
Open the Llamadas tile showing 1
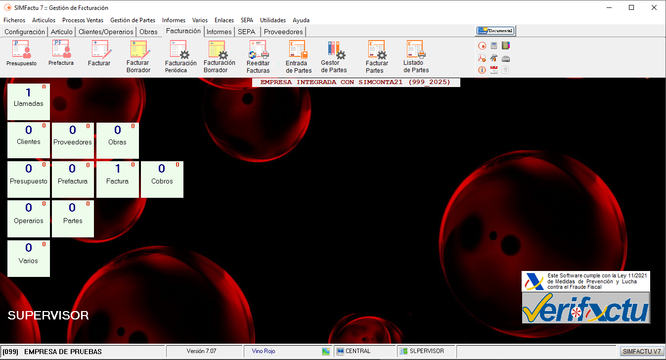click(x=28, y=101)
